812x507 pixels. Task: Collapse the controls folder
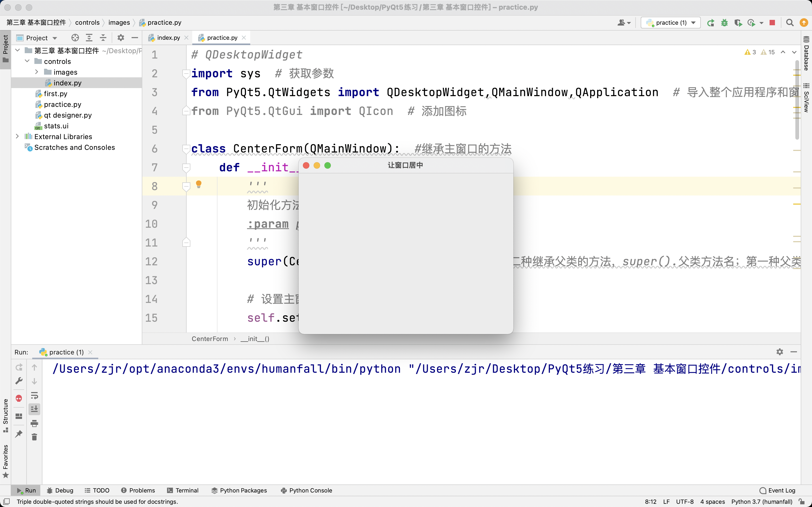(x=27, y=61)
